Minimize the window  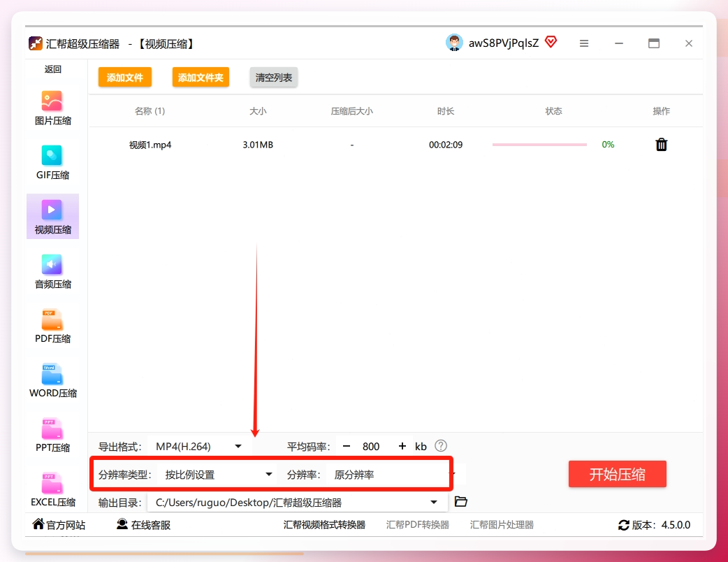(x=619, y=43)
